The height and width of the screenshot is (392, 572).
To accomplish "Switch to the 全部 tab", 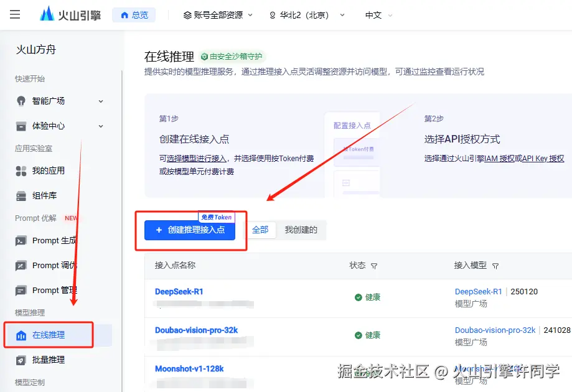I will click(x=260, y=230).
